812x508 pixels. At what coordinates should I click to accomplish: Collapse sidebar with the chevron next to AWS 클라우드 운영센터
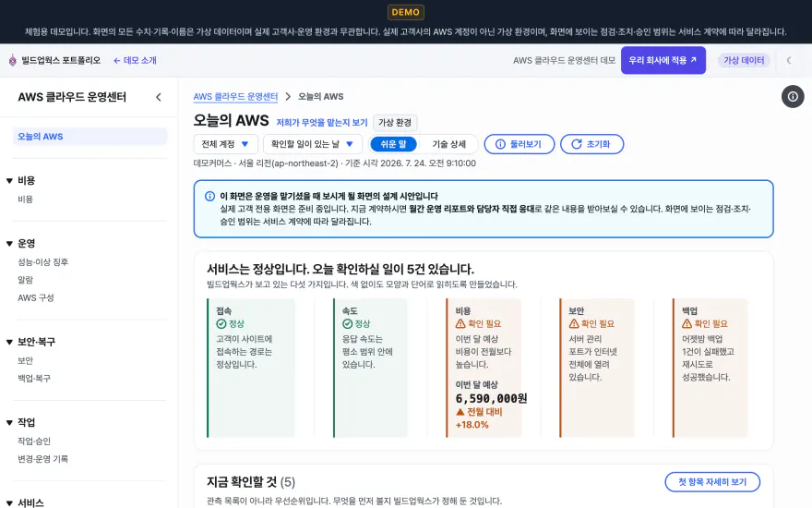[x=159, y=97]
